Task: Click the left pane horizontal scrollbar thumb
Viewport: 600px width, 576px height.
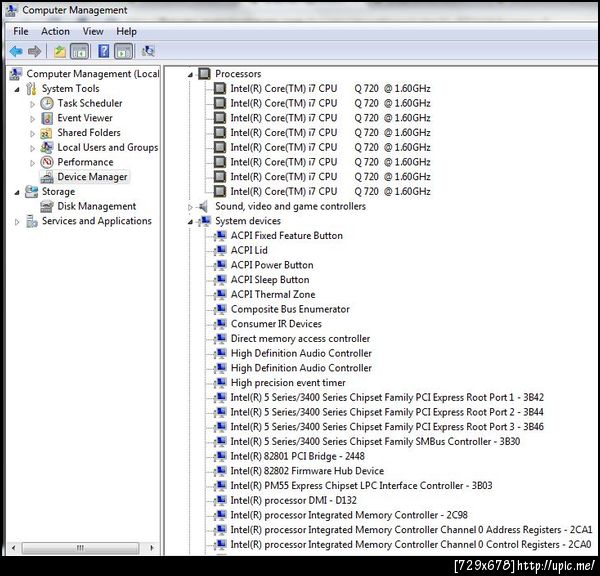Action: point(80,548)
